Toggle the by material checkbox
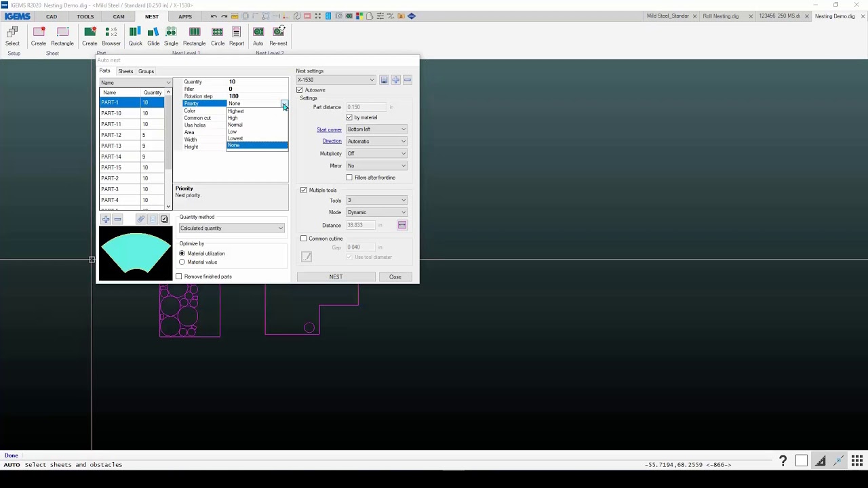 point(349,118)
